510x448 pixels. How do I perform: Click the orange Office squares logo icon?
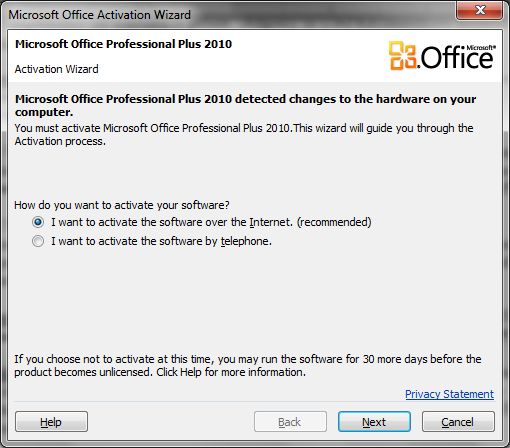coord(403,55)
